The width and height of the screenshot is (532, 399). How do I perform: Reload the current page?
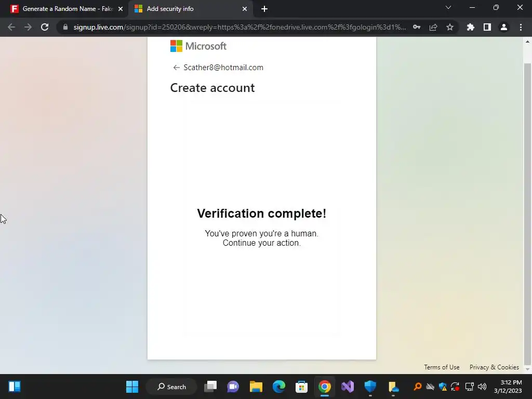45,27
